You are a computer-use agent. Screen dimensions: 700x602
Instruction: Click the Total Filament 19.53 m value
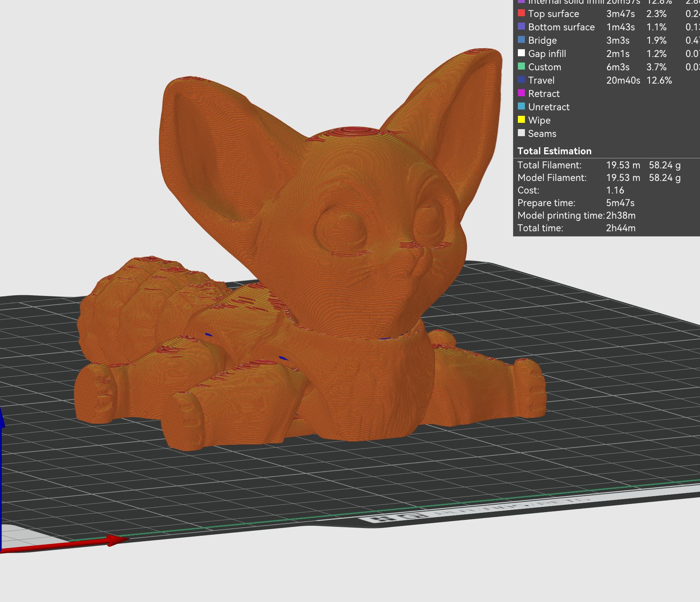pos(623,165)
